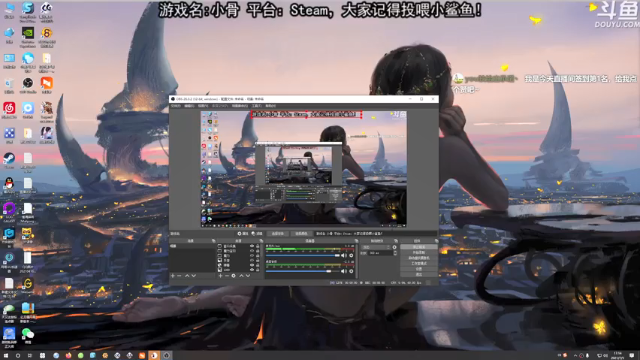Click upper mixer channel volume slider
This screenshot has width=640, height=360.
303,256
